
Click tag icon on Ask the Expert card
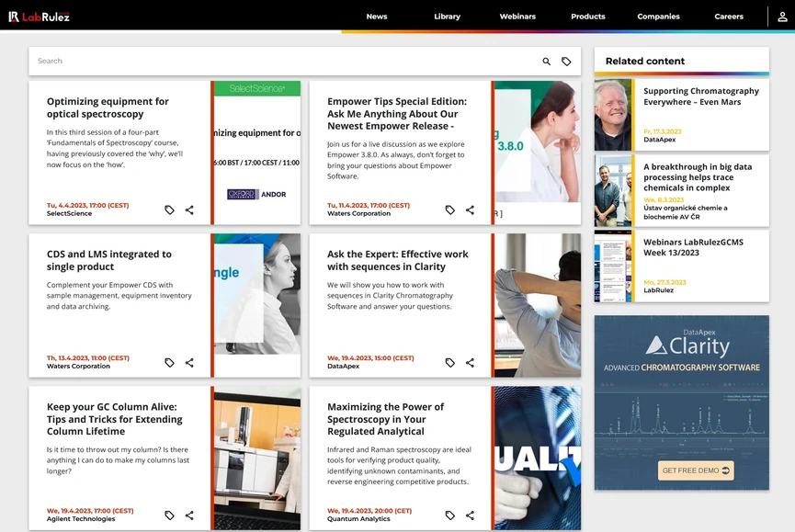pos(449,362)
